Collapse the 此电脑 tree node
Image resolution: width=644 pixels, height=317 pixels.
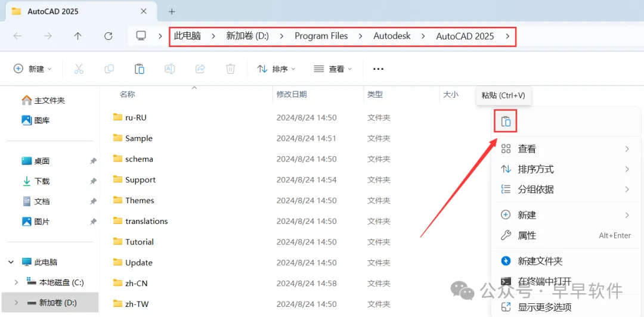(10, 262)
